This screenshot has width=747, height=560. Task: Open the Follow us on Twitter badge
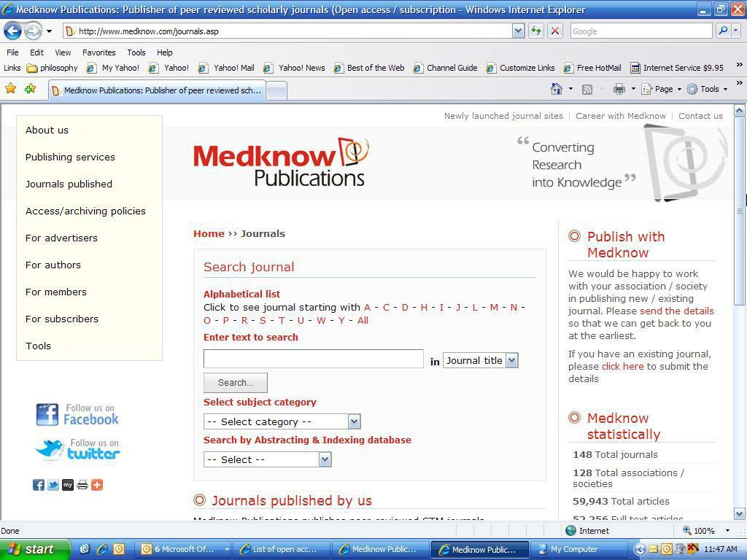pos(77,449)
